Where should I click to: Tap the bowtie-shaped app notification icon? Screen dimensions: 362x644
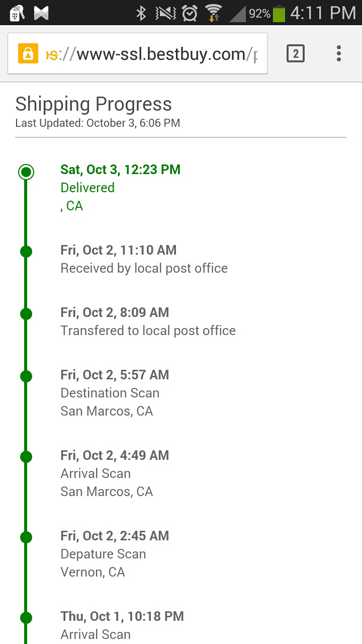[41, 13]
